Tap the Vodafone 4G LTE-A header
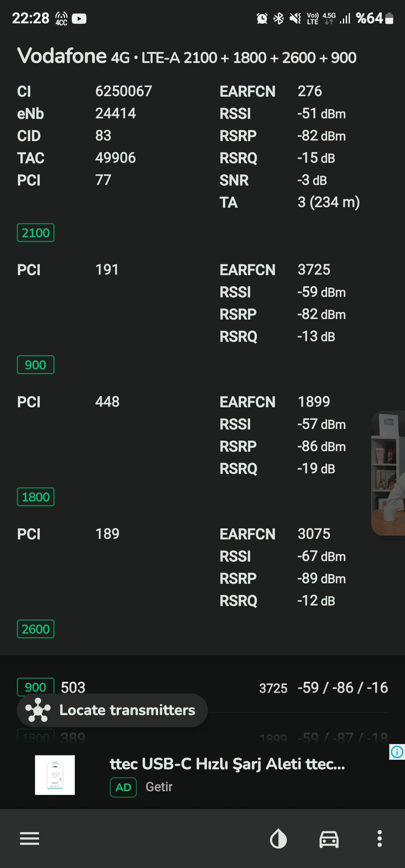Image resolution: width=405 pixels, height=868 pixels. pyautogui.click(x=187, y=56)
